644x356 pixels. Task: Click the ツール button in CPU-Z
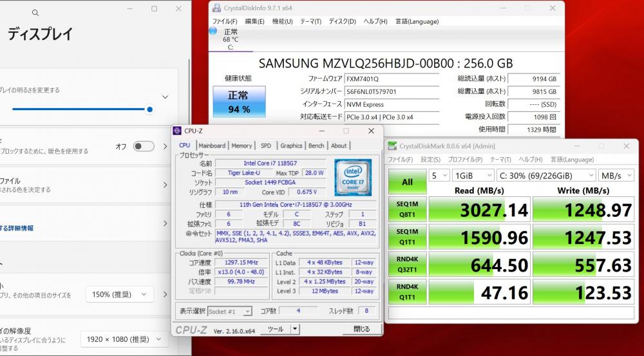275,329
